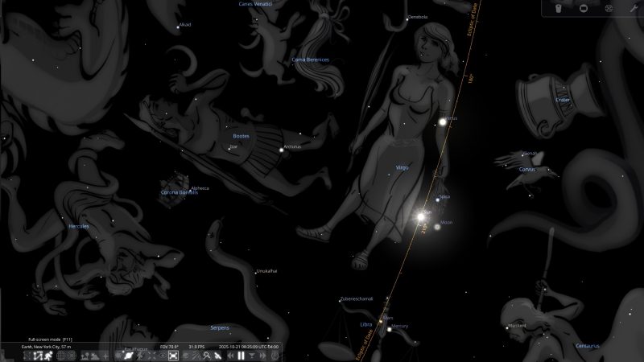Click the trash bin icon top-right
The width and height of the screenshot is (644, 362).
(x=559, y=9)
